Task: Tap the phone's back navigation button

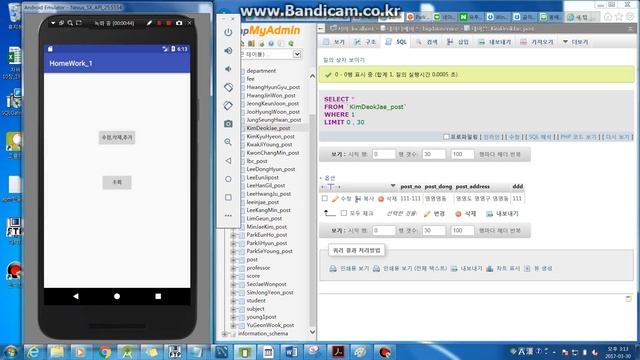Action: 76,296
